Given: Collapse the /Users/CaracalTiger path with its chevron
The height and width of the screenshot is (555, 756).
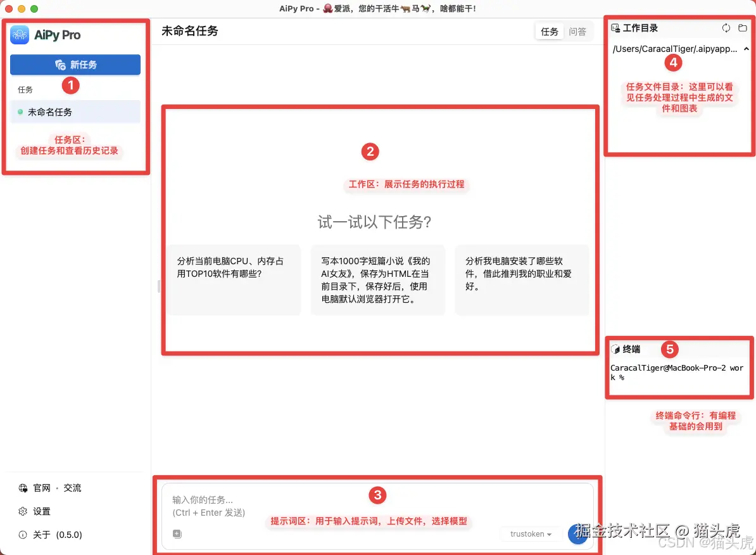Looking at the screenshot, I should [747, 49].
